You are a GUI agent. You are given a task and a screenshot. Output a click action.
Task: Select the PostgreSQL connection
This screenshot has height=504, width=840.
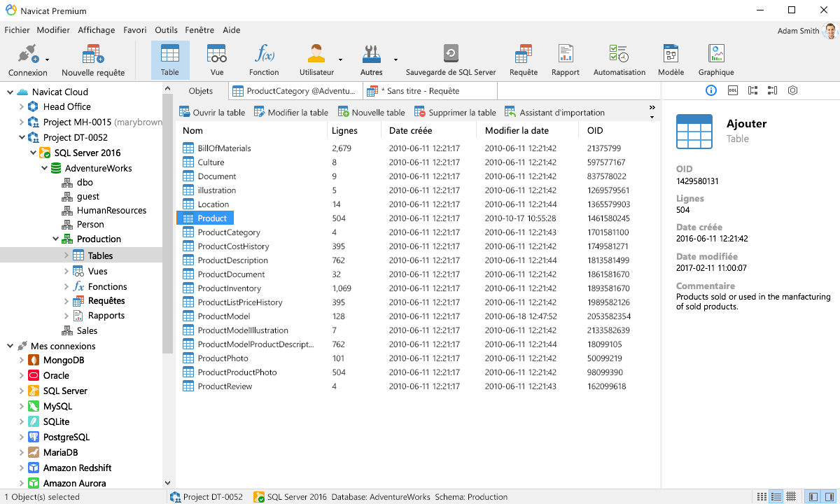66,437
